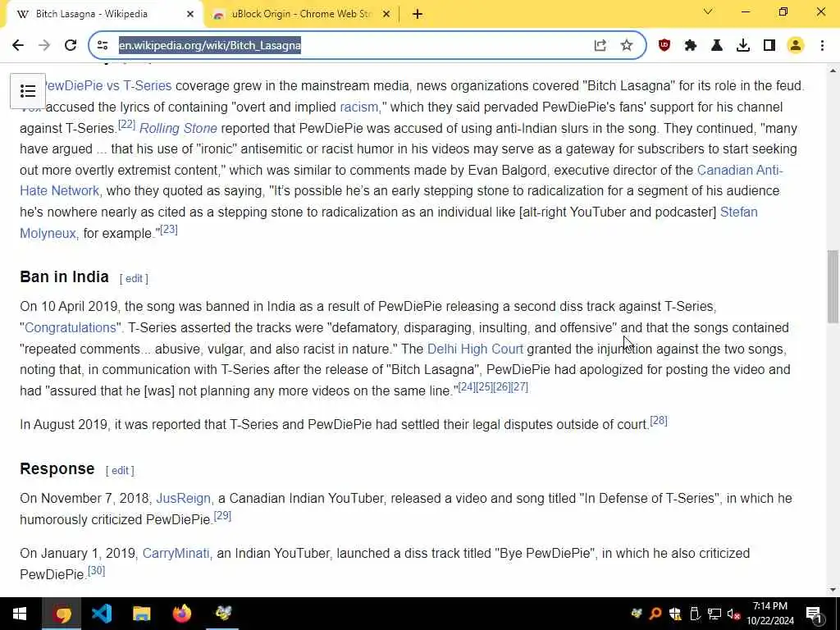Click the search magnifier tray icon

click(655, 614)
